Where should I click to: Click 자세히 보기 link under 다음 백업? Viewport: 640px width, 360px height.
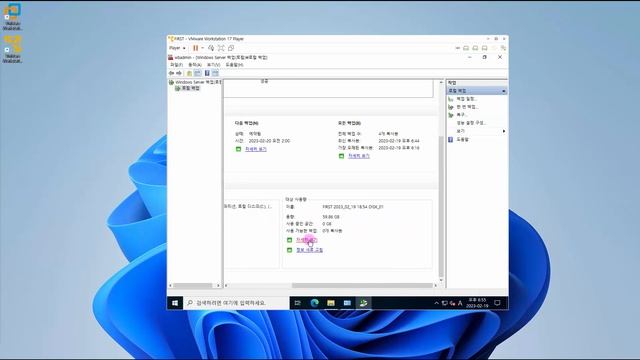256,149
